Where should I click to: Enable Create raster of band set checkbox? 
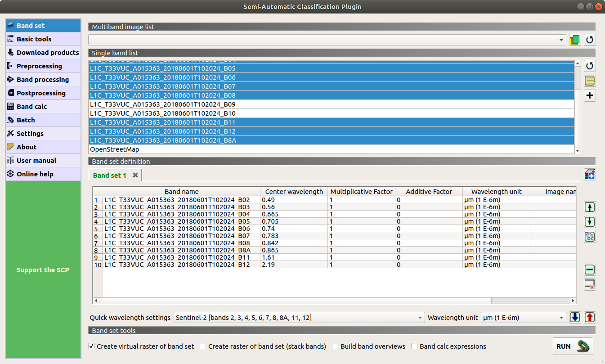pyautogui.click(x=203, y=346)
